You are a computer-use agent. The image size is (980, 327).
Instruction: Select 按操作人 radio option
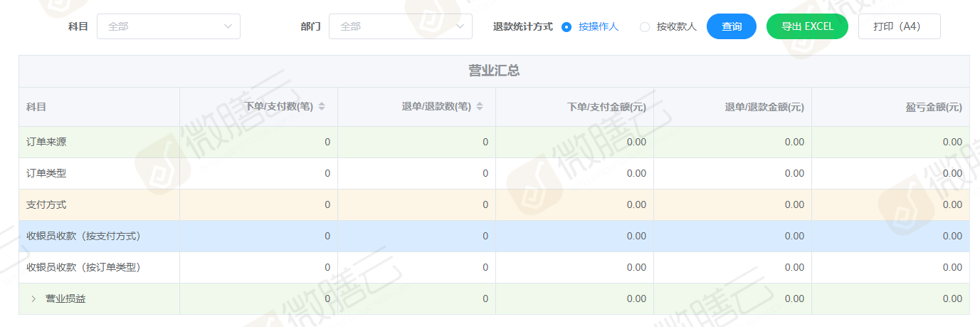point(567,26)
